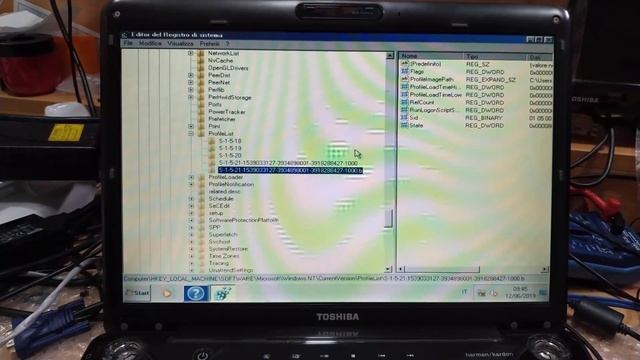
Task: Expand the Schedule key
Action: [x=191, y=199]
